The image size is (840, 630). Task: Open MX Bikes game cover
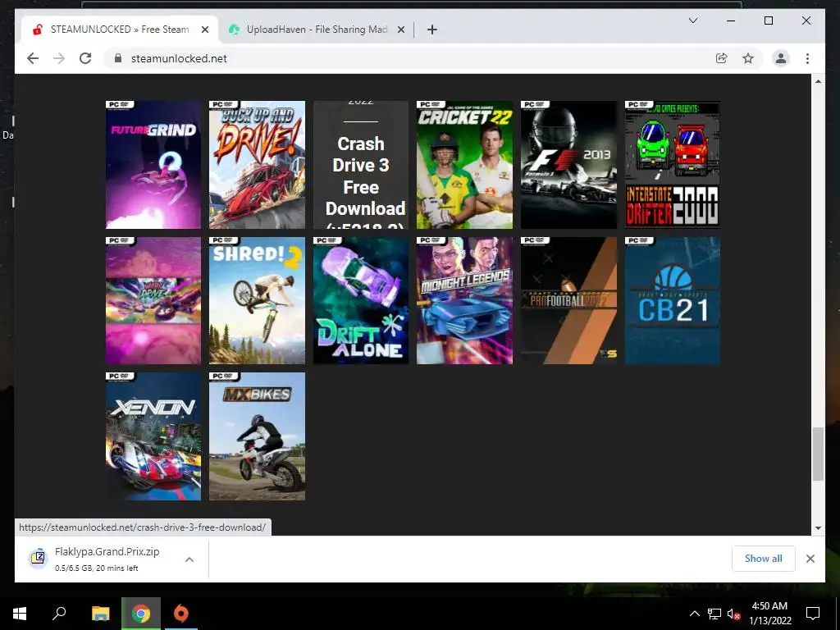(x=257, y=436)
